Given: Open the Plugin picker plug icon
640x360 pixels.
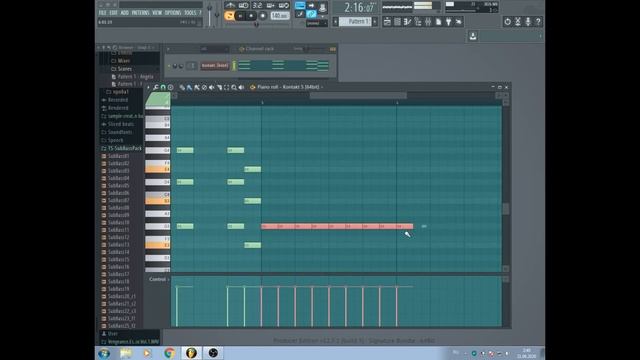Looking at the screenshot, I should tap(449, 22).
